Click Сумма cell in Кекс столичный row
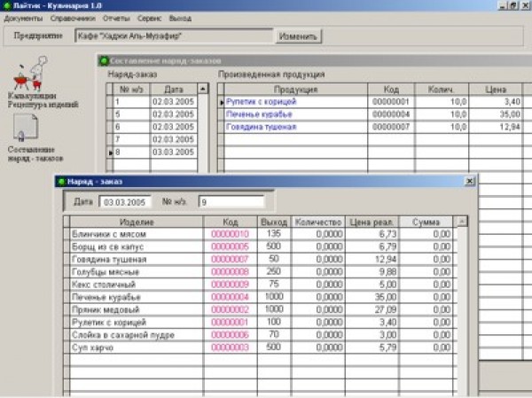Viewport: 532px width, 398px height. click(426, 285)
